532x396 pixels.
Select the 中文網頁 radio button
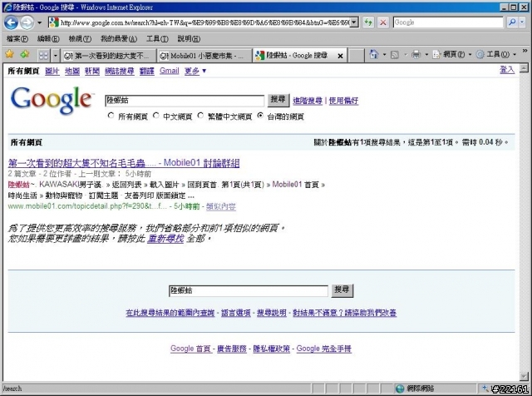(x=155, y=116)
